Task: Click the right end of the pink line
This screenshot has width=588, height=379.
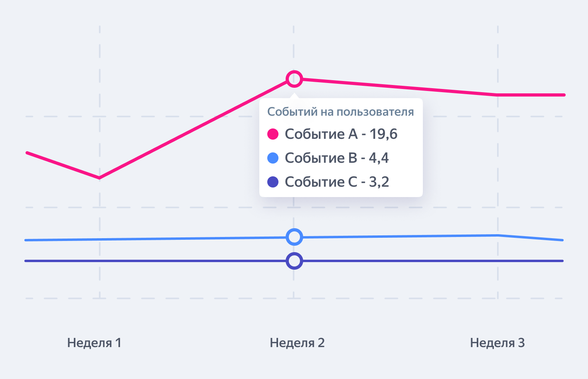Action: (564, 95)
